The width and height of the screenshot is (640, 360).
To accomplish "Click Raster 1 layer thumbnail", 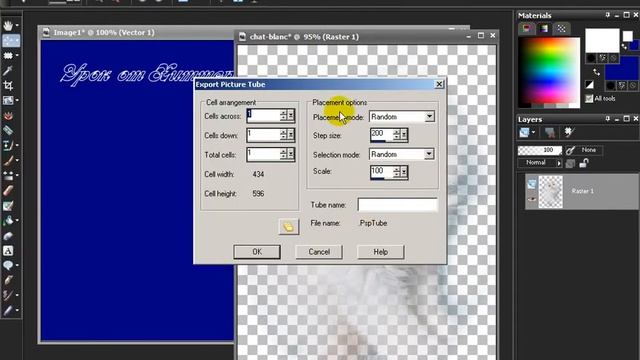I will [551, 192].
